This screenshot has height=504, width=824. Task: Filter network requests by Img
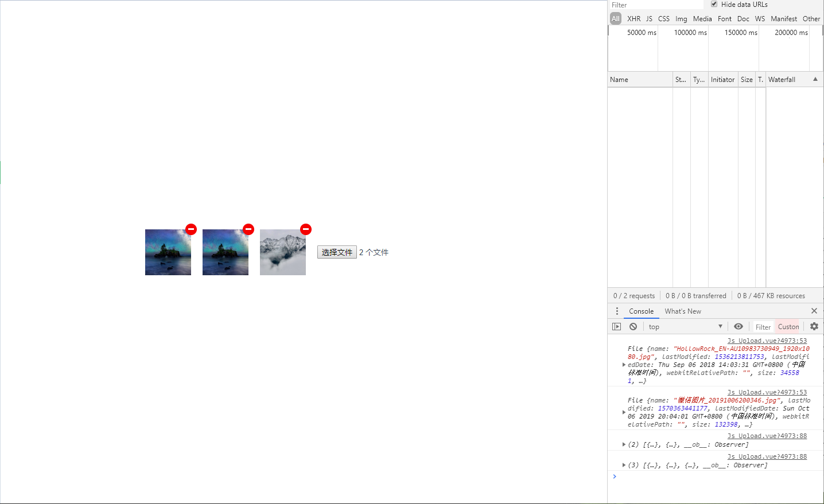681,18
